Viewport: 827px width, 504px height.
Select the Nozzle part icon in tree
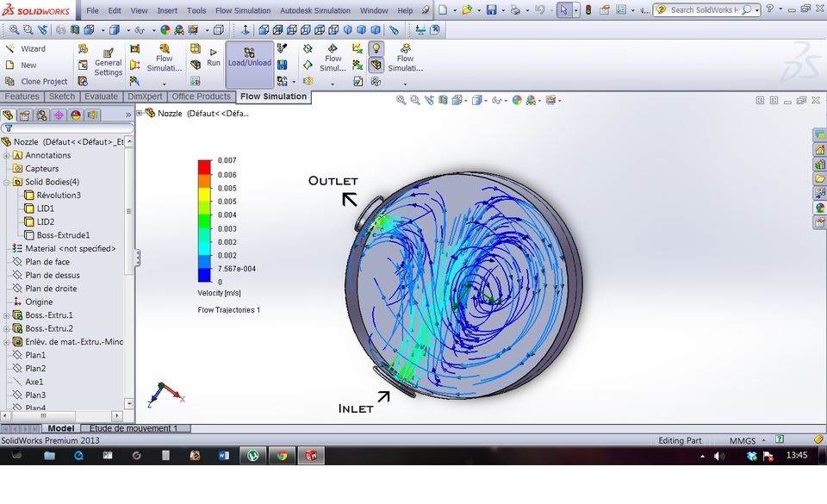8,141
